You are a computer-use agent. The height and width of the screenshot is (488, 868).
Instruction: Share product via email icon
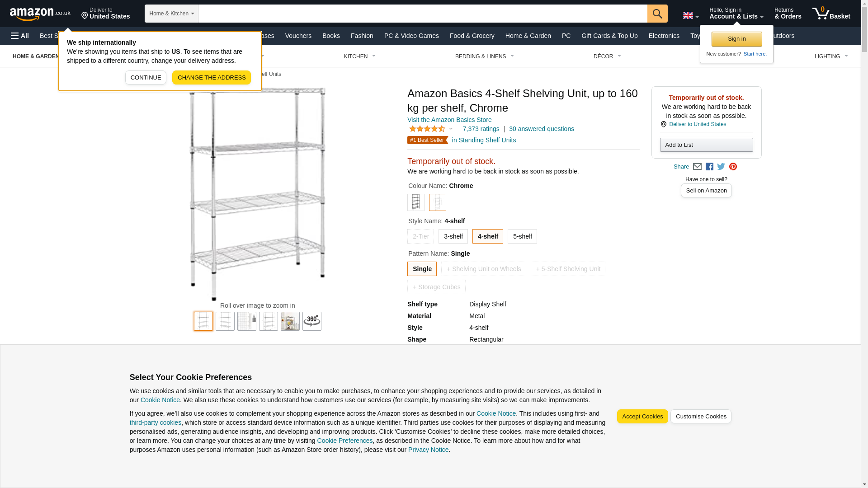[x=697, y=167]
